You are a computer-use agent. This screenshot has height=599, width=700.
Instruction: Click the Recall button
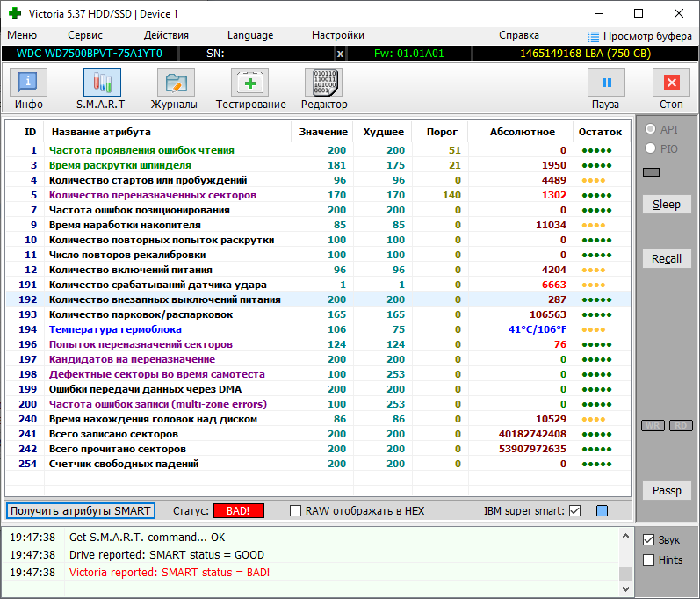pos(667,259)
